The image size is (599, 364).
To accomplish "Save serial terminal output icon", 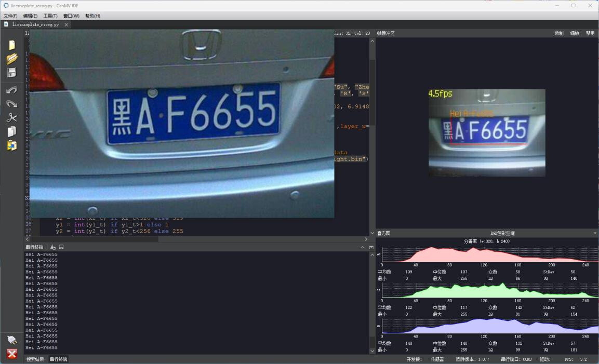I will point(61,247).
